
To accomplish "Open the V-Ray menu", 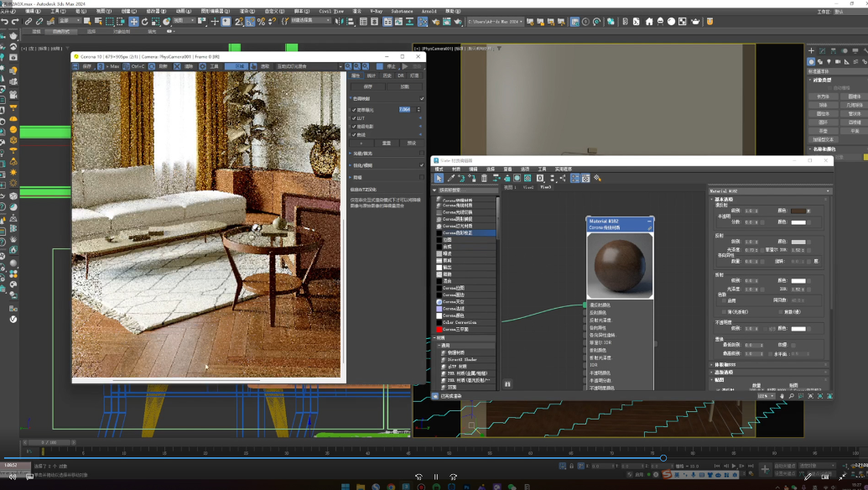I will click(x=377, y=11).
